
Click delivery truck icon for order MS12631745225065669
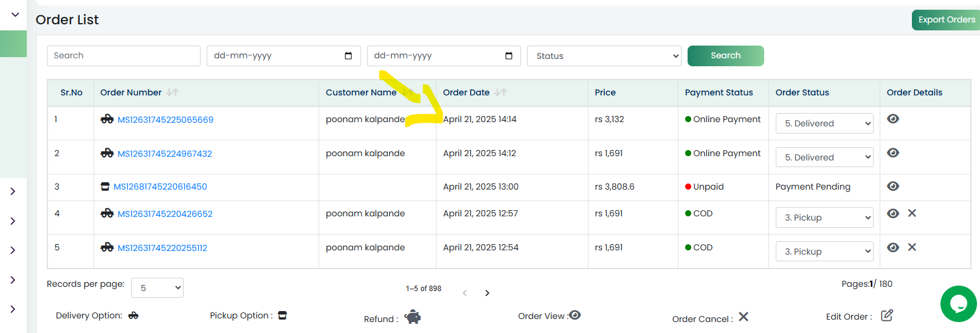point(107,119)
